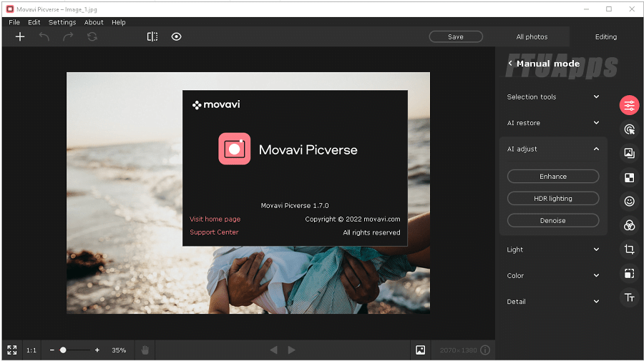Viewport: 644px width, 361px height.
Task: Redo the last edit
Action: pyautogui.click(x=68, y=37)
